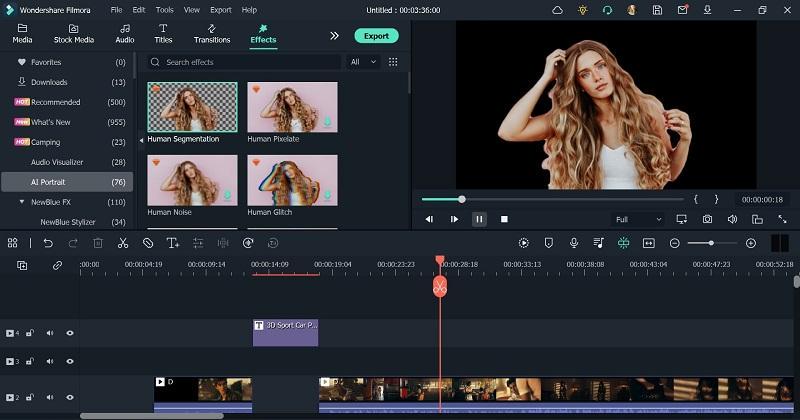The image size is (800, 420).
Task: Stop the preview playback
Action: pyautogui.click(x=504, y=219)
